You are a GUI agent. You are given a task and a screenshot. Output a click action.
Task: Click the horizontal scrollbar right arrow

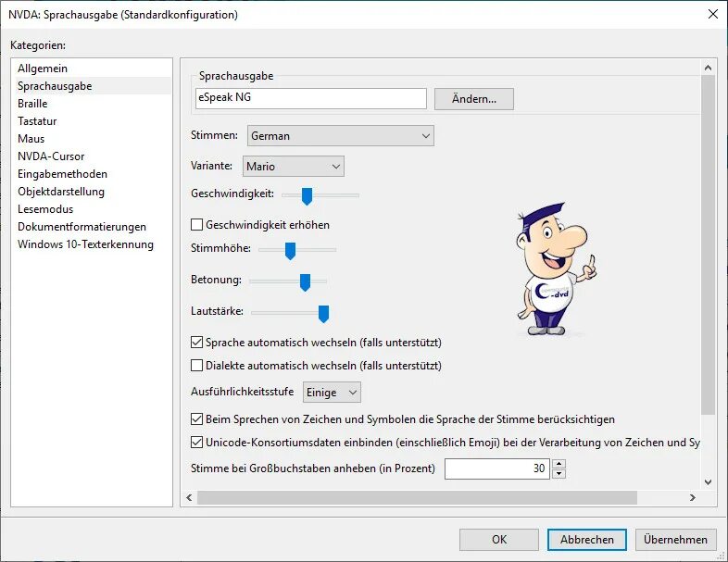coord(692,497)
